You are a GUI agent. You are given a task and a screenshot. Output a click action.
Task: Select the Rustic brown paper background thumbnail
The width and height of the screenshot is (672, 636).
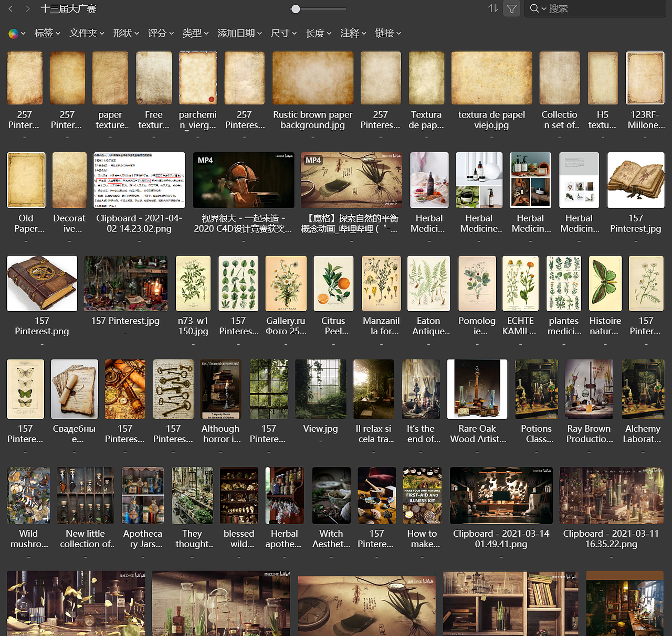(313, 78)
